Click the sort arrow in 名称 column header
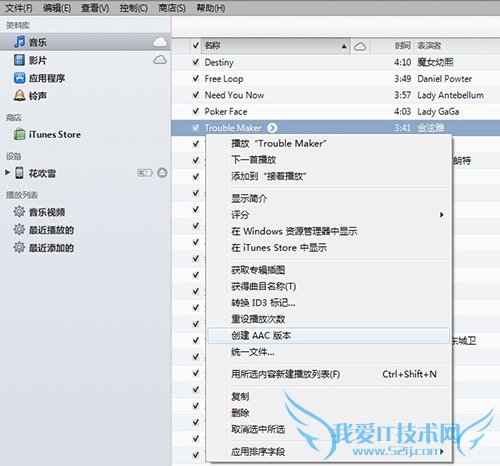This screenshot has width=500, height=466. 344,47
